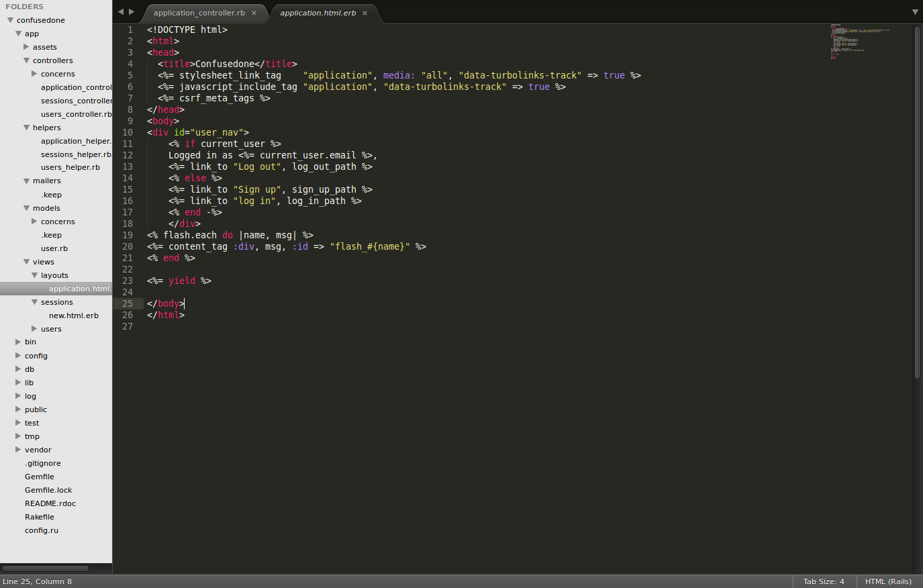Place cursor on yield line
The height and width of the screenshot is (588, 923).
(x=179, y=281)
